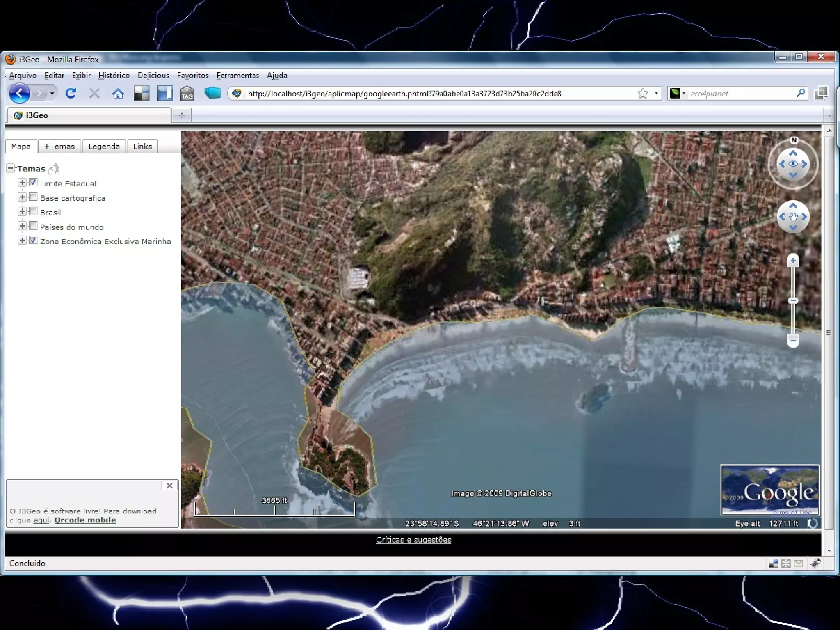Screen dimensions: 840x630
Task: Enable the Brasil layer checkbox
Action: coord(33,212)
